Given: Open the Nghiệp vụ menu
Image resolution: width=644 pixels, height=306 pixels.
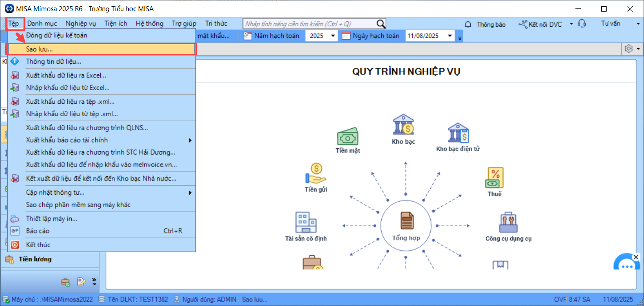Looking at the screenshot, I should point(81,24).
